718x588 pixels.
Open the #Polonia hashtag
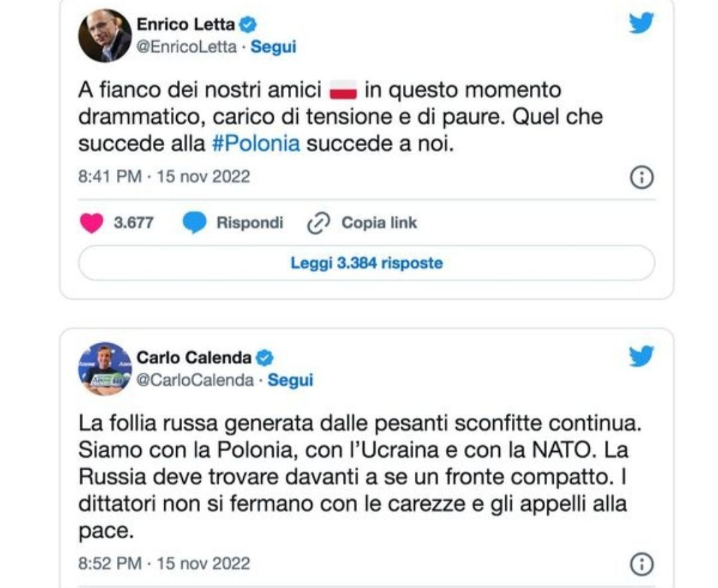click(x=256, y=144)
